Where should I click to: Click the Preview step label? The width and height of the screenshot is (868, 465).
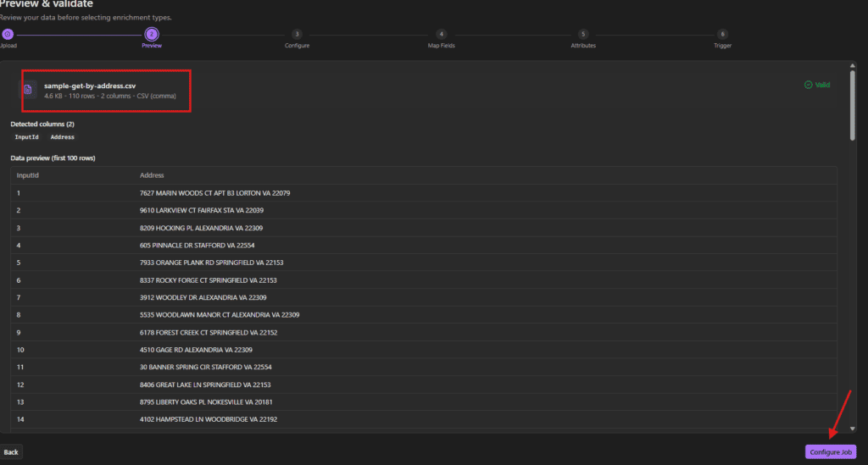click(x=152, y=46)
